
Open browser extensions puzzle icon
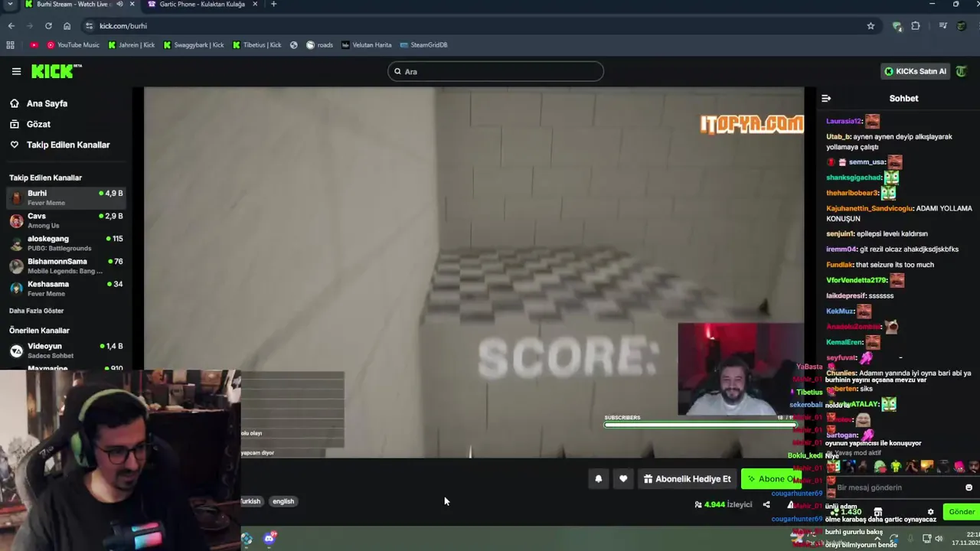(x=916, y=26)
